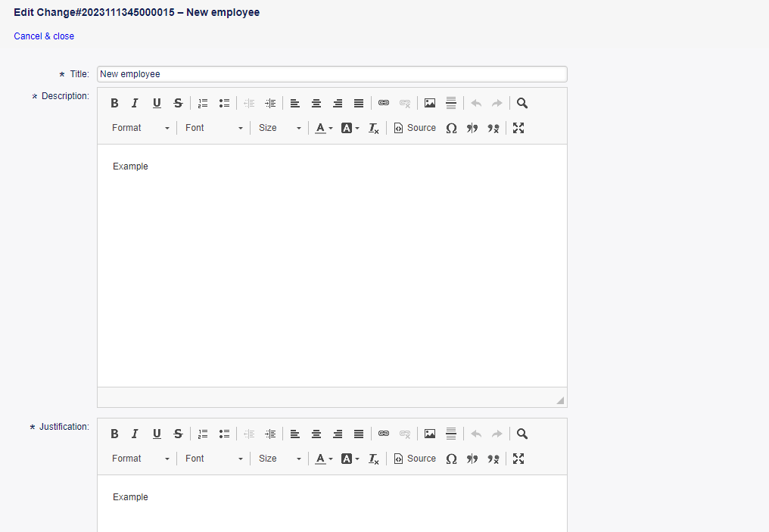
Task: Toggle Italic in the Description editor toolbar
Action: pyautogui.click(x=135, y=104)
